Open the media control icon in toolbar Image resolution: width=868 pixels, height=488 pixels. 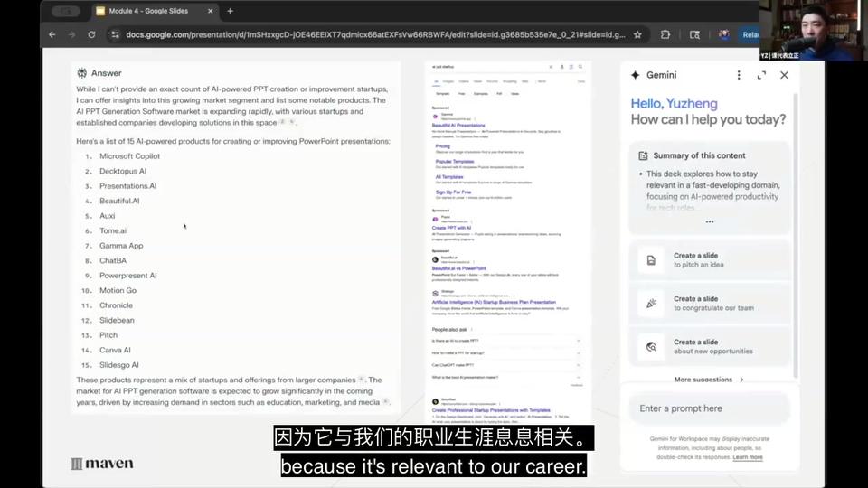[x=694, y=34]
